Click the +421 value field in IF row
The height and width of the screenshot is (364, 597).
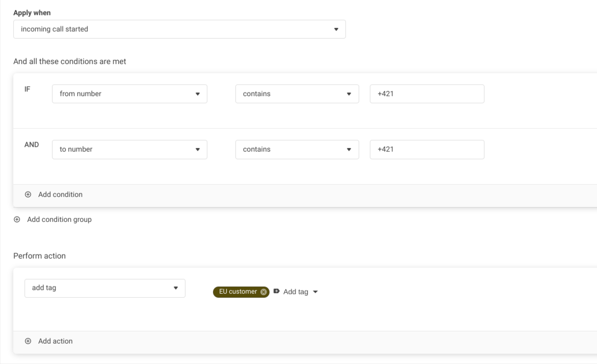426,94
